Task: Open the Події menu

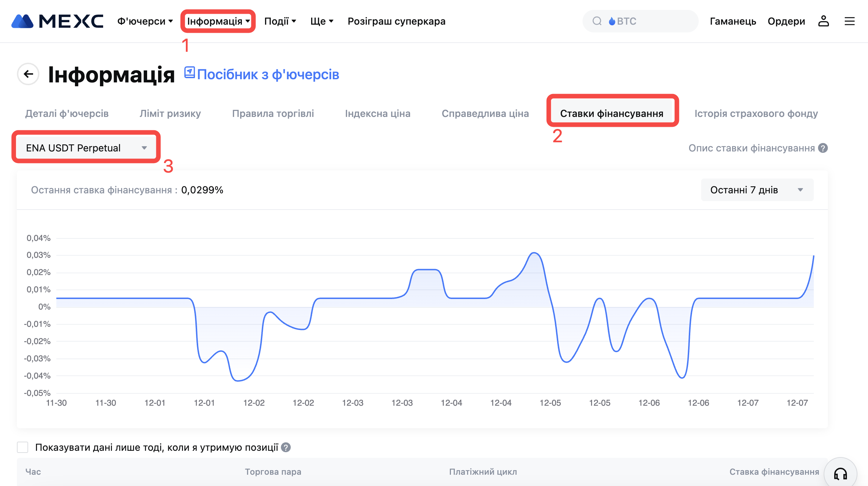Action: coord(280,21)
